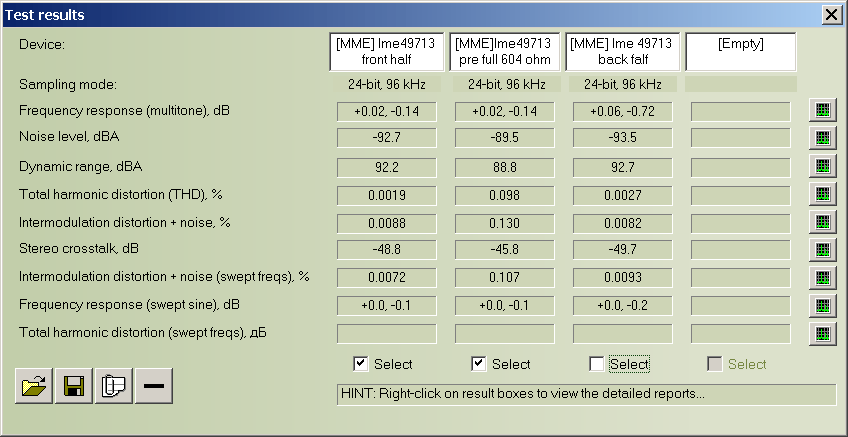Open graph for Intermodulation distortion + noise, %
Screen dimensions: 848x437
(823, 222)
